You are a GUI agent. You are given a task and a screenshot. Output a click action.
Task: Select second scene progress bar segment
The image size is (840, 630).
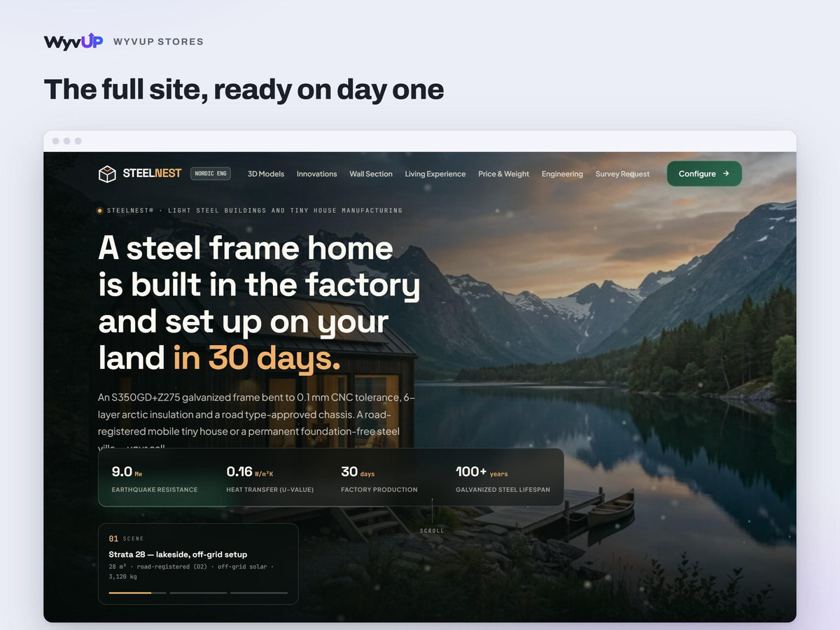[198, 593]
